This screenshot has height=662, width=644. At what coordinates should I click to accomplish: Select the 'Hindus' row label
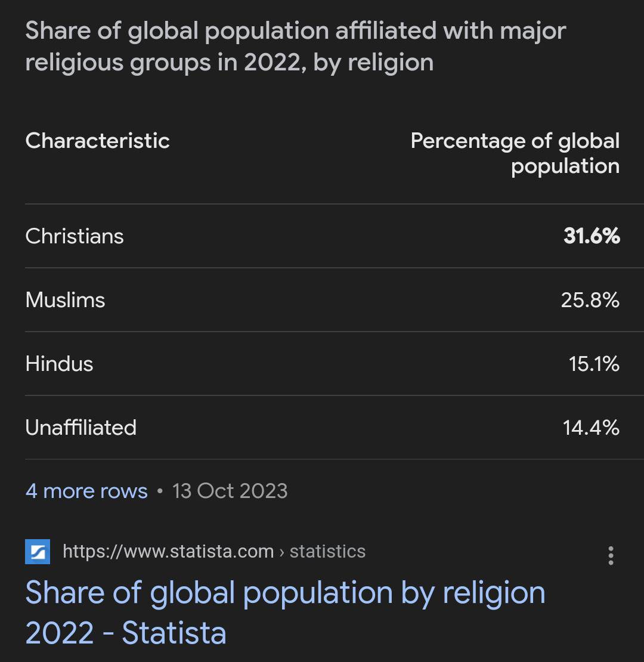coord(59,364)
